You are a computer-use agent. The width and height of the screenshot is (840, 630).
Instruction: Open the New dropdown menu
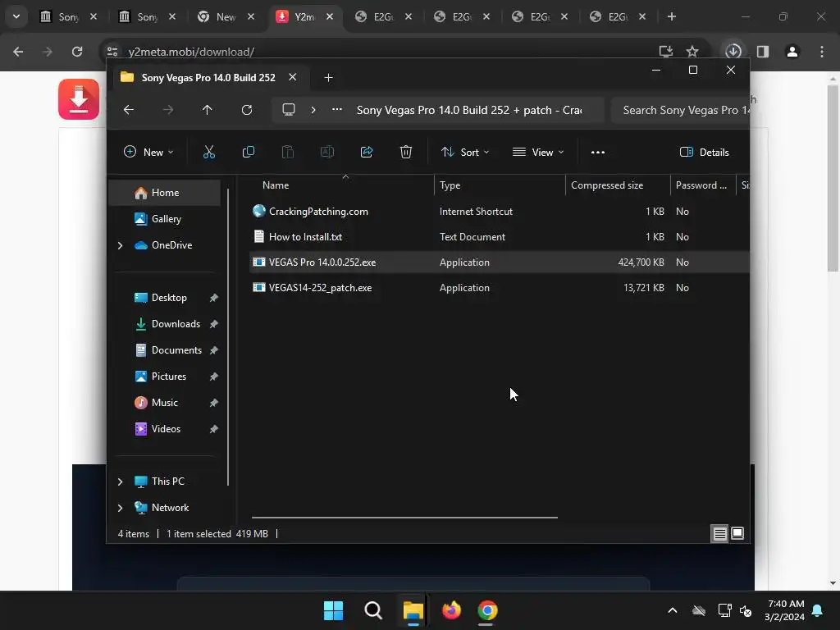pyautogui.click(x=148, y=152)
